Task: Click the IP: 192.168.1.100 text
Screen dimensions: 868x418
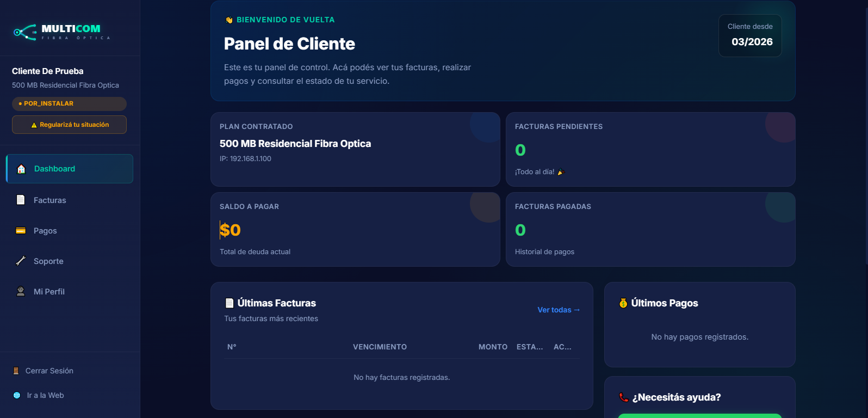Action: (x=245, y=159)
